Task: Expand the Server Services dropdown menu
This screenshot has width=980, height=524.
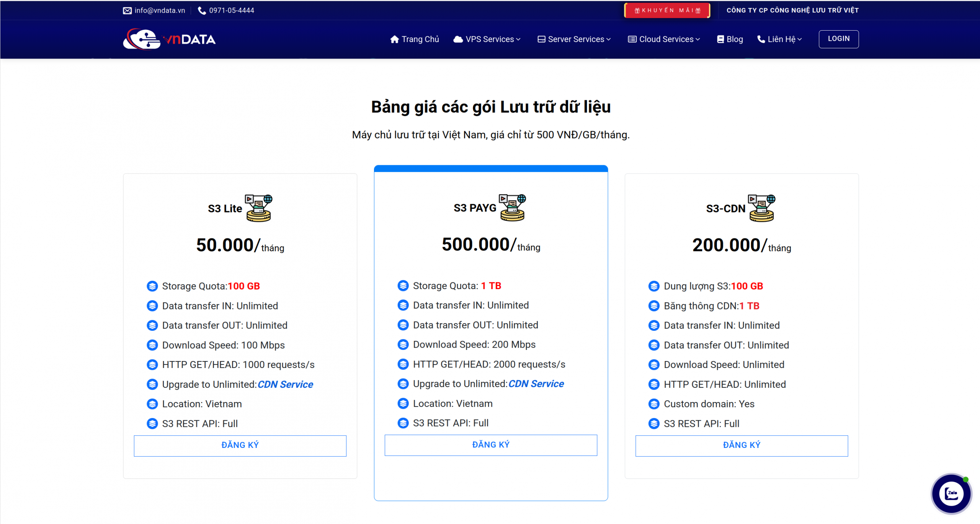Action: tap(574, 39)
